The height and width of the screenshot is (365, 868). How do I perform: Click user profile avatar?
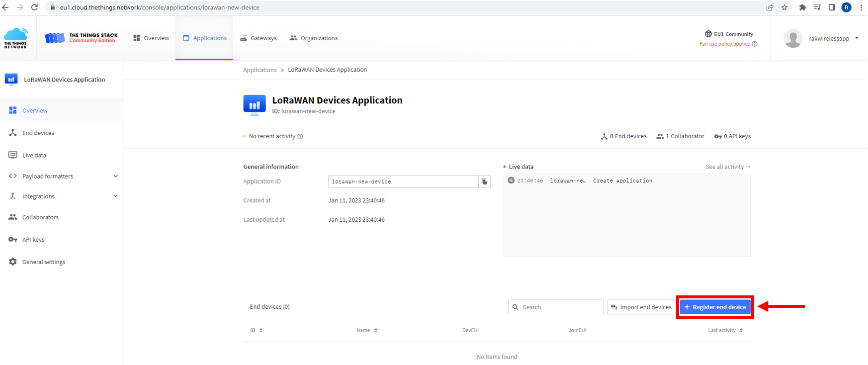click(x=793, y=38)
